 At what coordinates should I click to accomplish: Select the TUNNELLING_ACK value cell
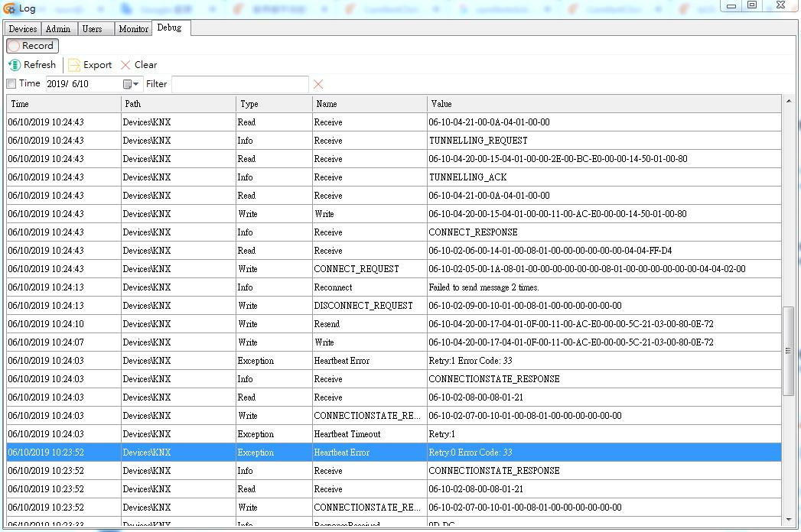604,177
